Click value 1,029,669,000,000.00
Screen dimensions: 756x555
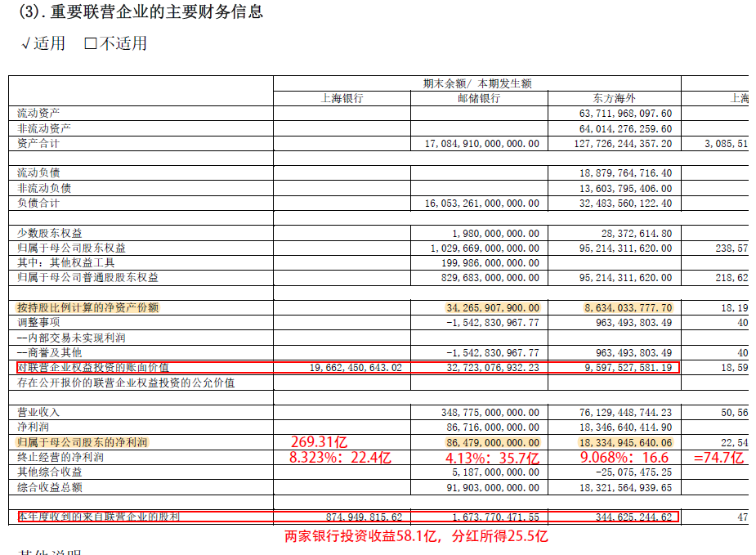(485, 248)
